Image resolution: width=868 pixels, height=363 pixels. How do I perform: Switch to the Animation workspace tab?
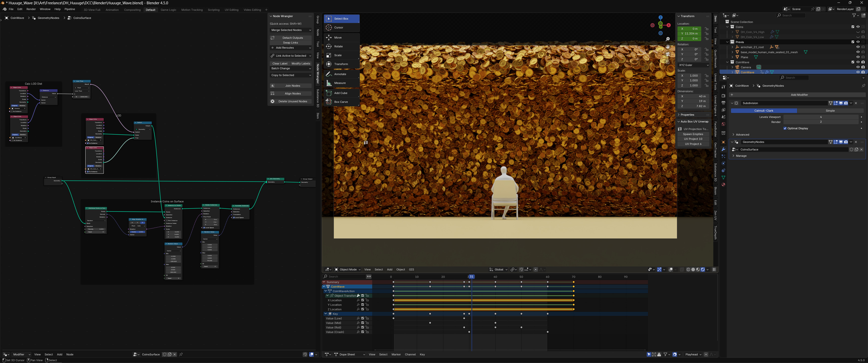pyautogui.click(x=112, y=10)
